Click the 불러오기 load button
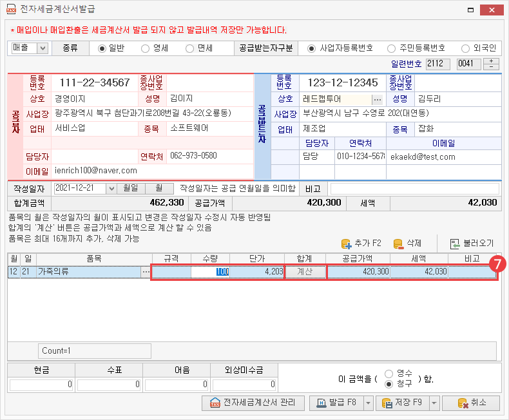Screen dimensions: 509x420 point(472,243)
